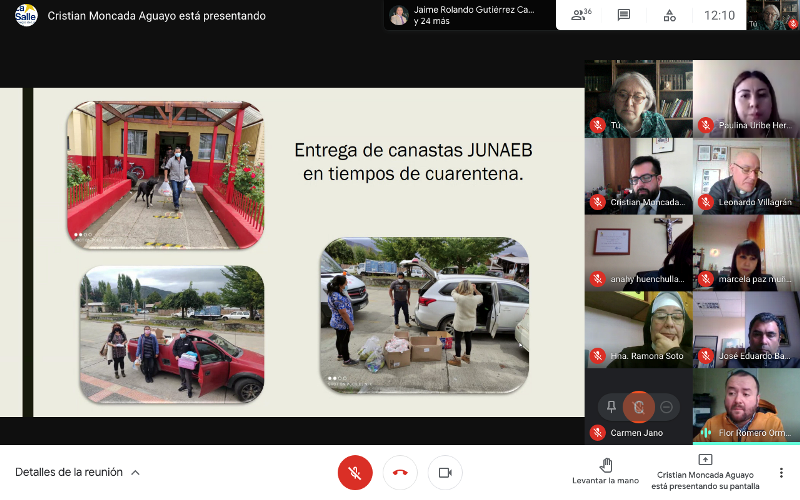Click the red car photo in the slide
Image resolution: width=800 pixels, height=500 pixels.
172,333
